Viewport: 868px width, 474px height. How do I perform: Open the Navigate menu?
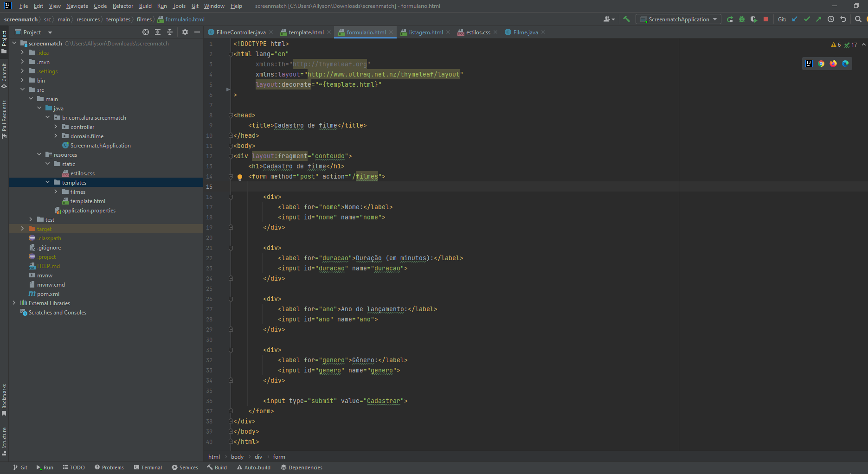point(77,6)
